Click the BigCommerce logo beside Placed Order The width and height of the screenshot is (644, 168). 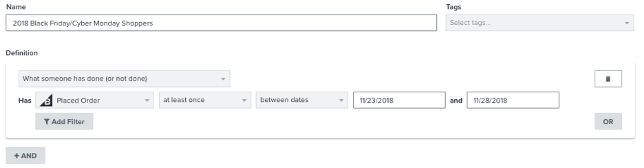pyautogui.click(x=46, y=100)
